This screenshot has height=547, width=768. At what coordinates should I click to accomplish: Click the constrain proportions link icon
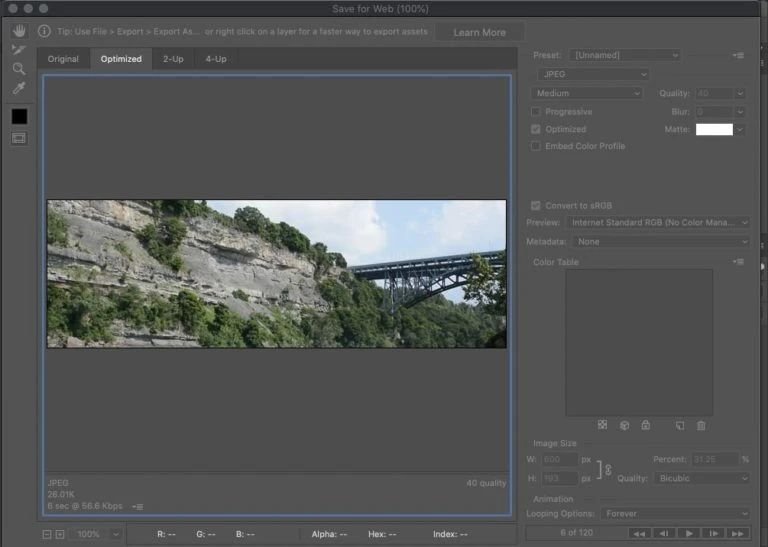(x=606, y=469)
